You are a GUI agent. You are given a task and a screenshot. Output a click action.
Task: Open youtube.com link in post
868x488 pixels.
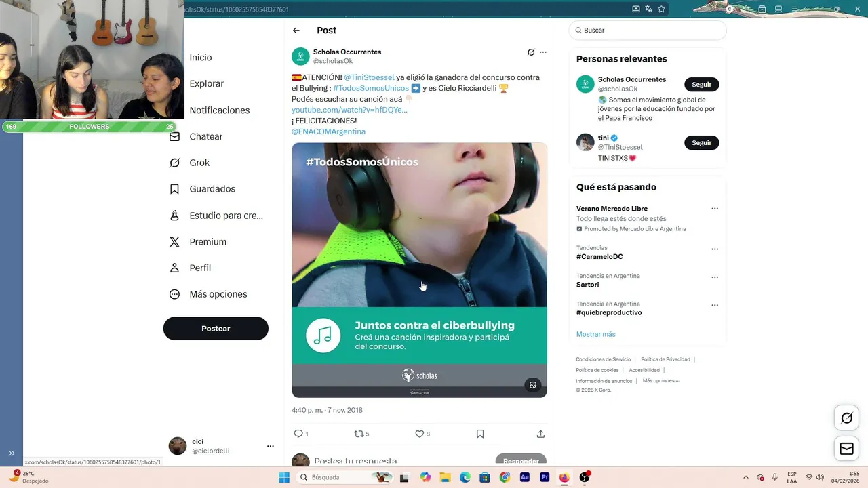(x=349, y=110)
